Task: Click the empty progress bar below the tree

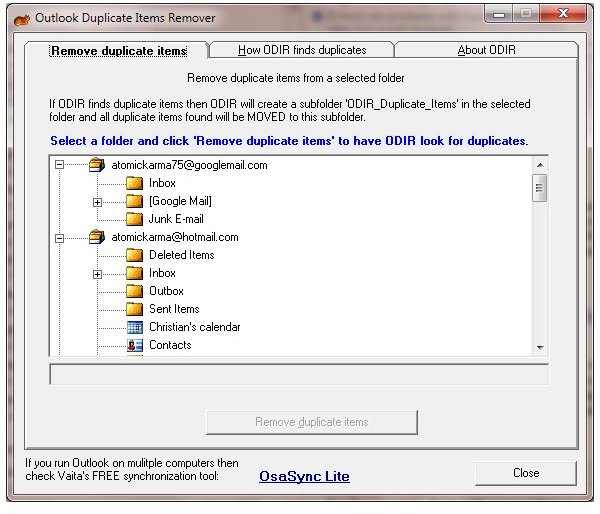Action: coord(299,374)
